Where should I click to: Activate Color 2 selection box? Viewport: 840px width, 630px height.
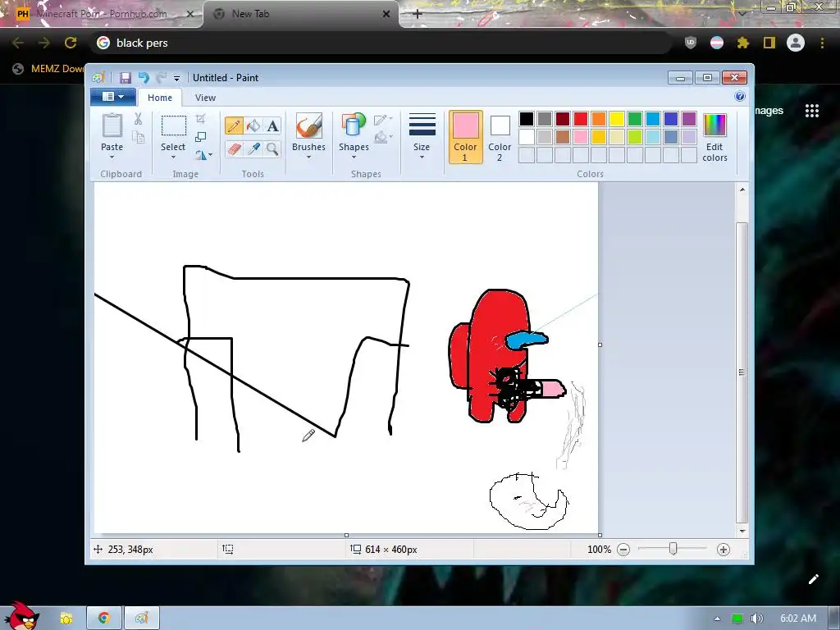point(500,137)
